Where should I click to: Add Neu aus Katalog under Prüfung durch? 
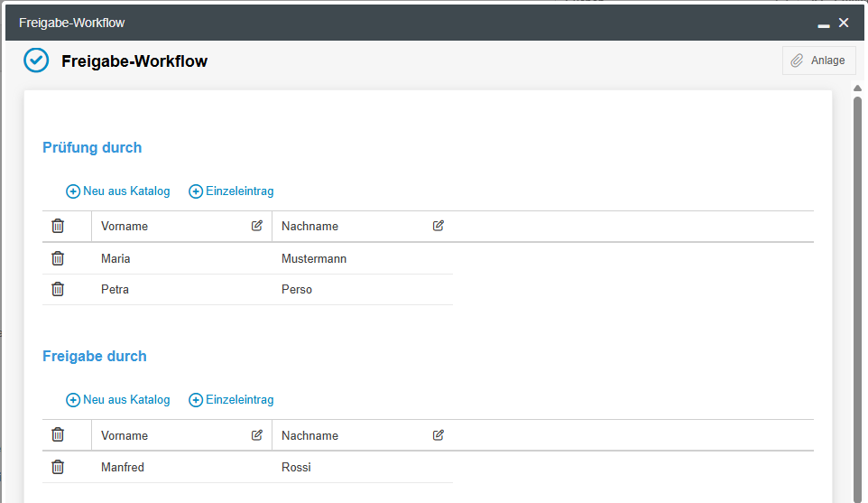pyautogui.click(x=118, y=191)
